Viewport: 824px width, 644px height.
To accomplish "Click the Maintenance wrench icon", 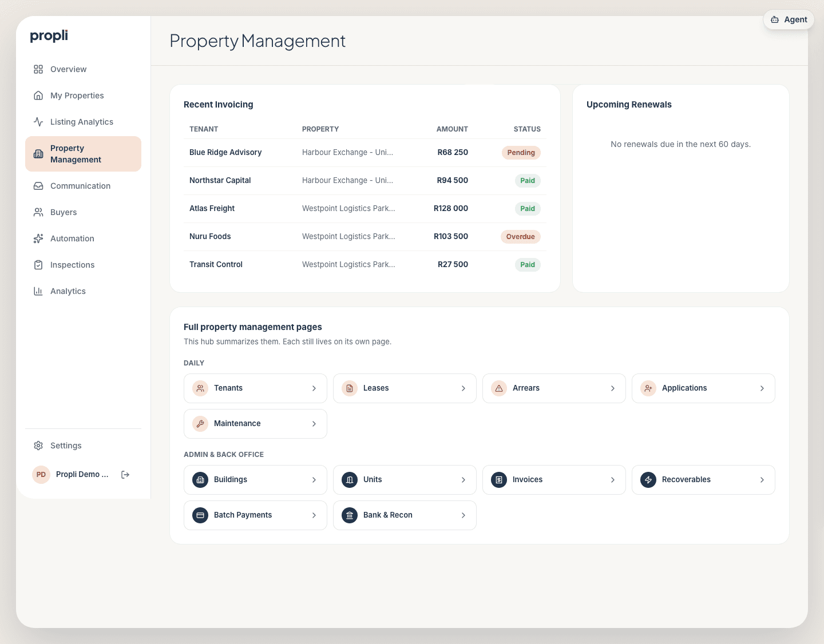I will 200,424.
